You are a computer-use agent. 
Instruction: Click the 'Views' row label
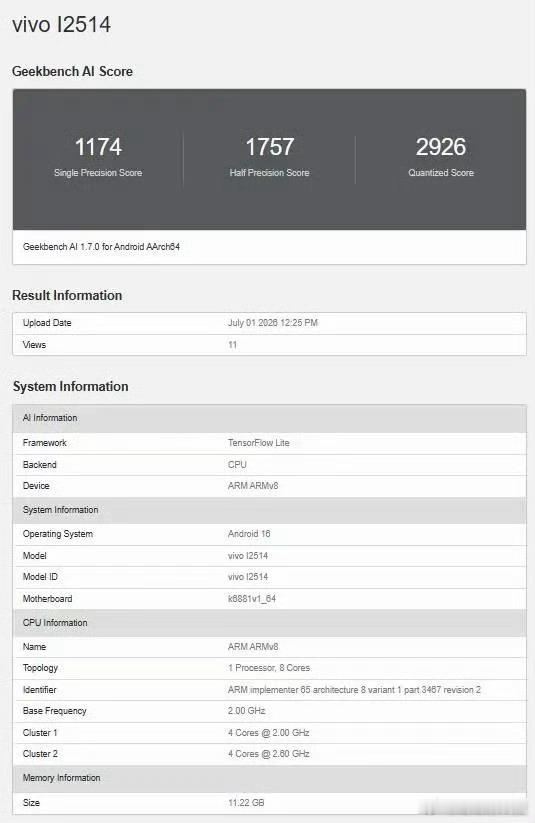(x=34, y=345)
